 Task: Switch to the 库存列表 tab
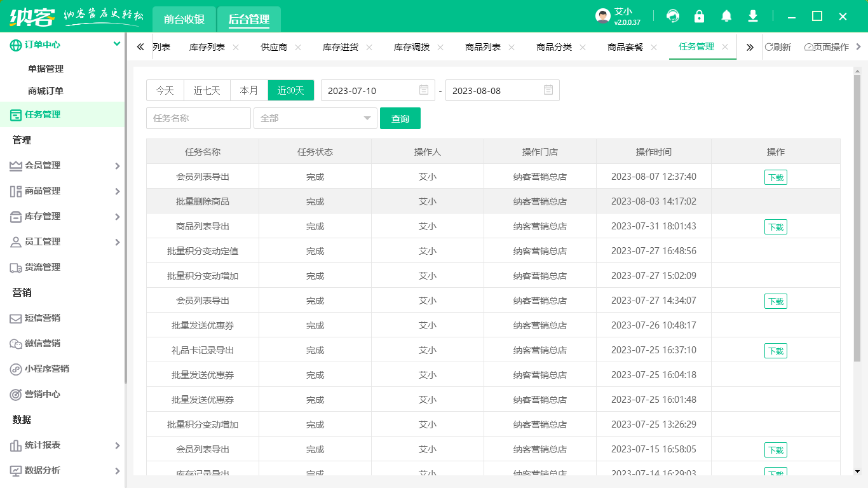point(207,47)
